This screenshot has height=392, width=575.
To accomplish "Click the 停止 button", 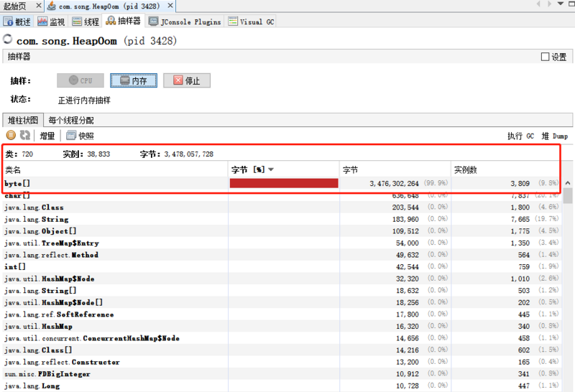I will tap(187, 80).
